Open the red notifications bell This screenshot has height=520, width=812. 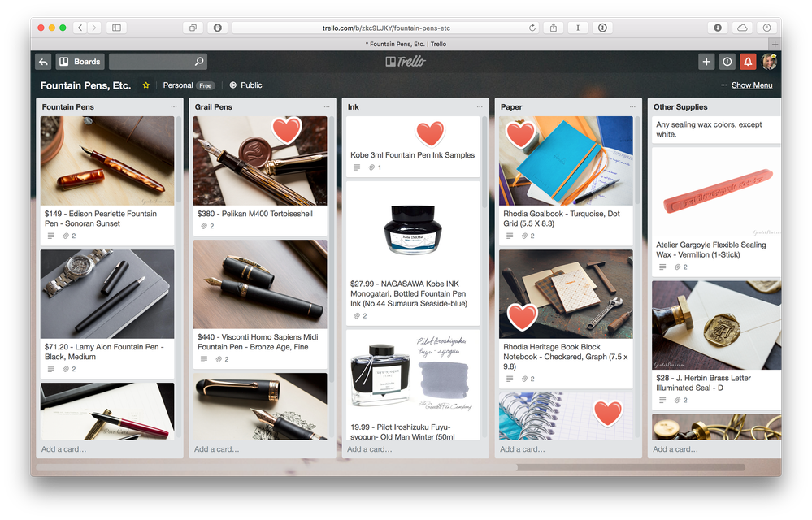click(748, 62)
